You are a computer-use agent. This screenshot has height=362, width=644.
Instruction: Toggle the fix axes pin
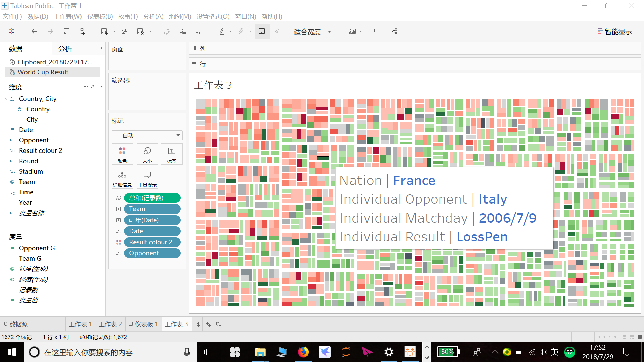277,31
